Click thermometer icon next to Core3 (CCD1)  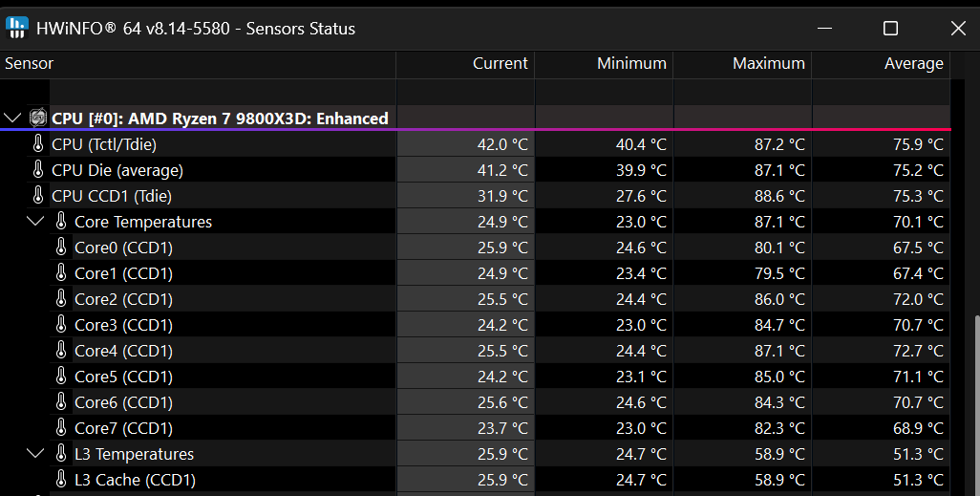click(61, 324)
